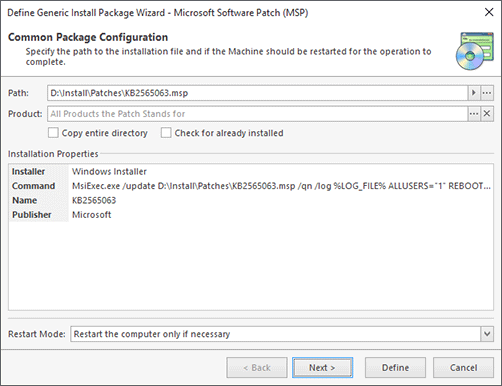Click into the Path input field

pos(258,93)
